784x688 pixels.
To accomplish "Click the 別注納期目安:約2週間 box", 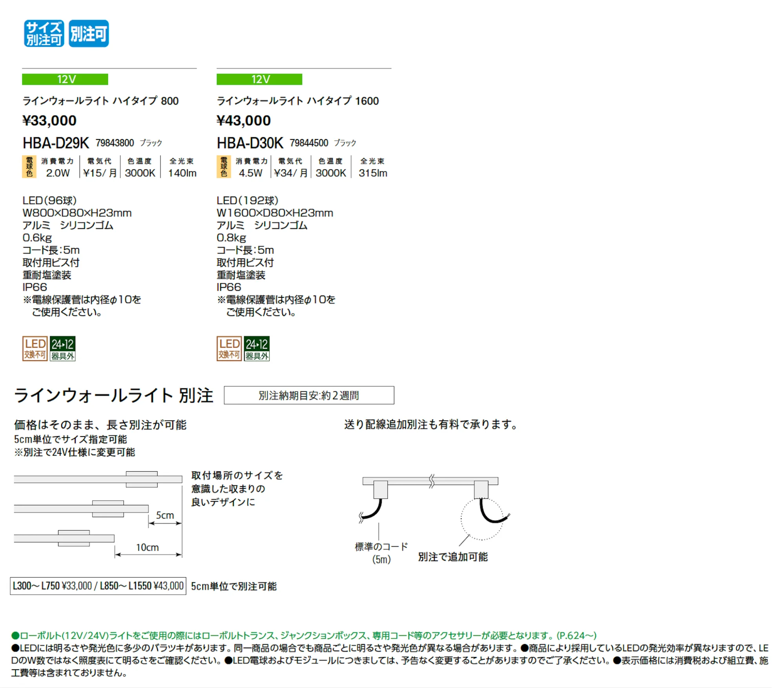I will pos(309,395).
